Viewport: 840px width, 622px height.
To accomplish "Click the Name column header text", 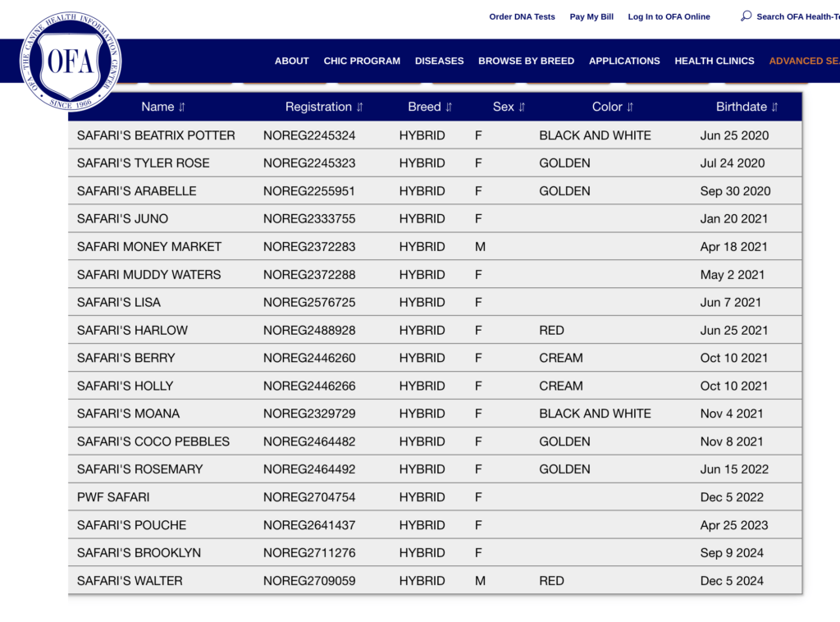I will (157, 107).
